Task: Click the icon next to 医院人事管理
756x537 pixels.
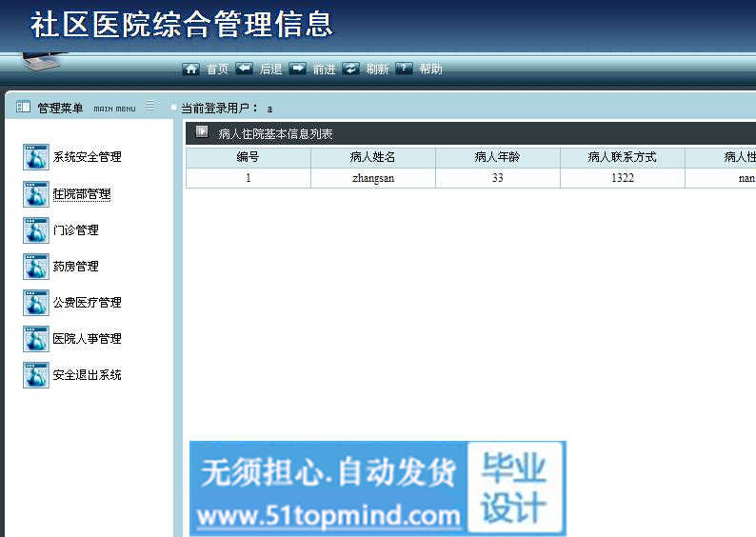Action: coord(36,339)
